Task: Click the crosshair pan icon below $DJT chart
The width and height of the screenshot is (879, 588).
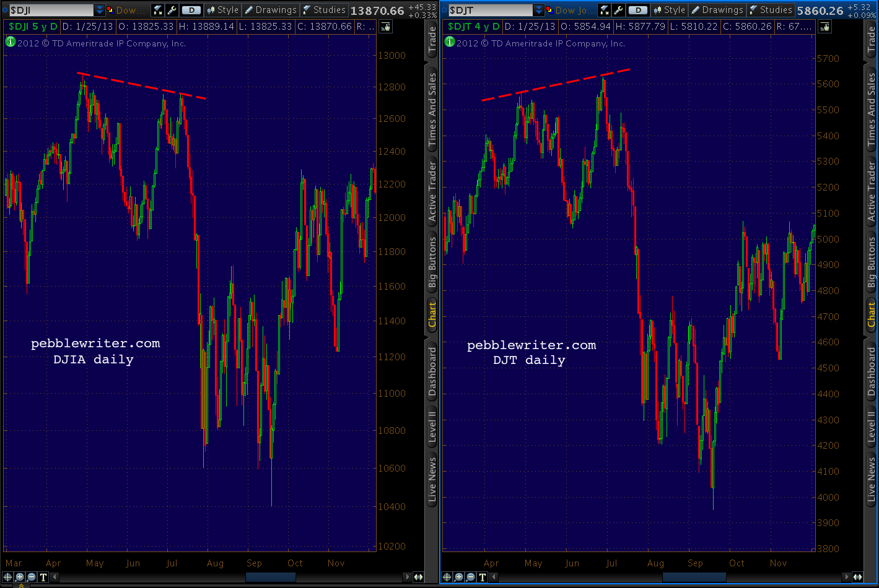Action: point(447,577)
